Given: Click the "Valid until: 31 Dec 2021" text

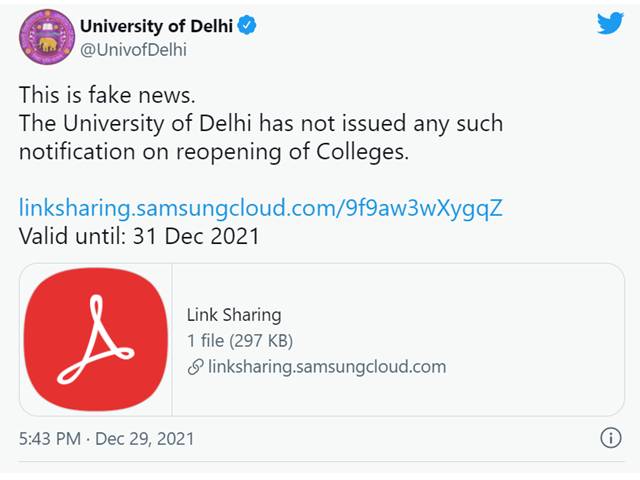Looking at the screenshot, I should click(x=140, y=236).
